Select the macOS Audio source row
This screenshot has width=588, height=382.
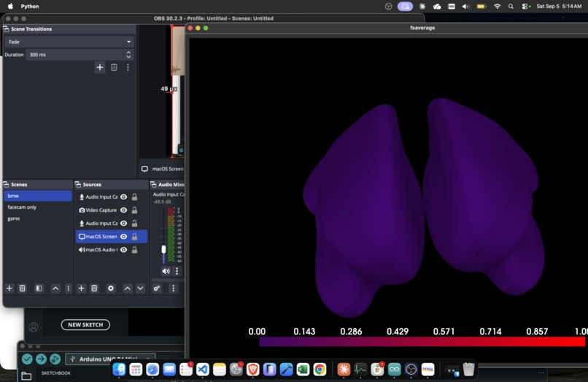(x=112, y=250)
